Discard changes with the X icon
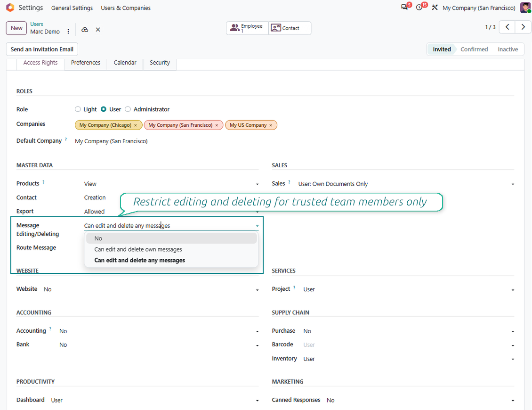The height and width of the screenshot is (410, 532). (x=98, y=30)
